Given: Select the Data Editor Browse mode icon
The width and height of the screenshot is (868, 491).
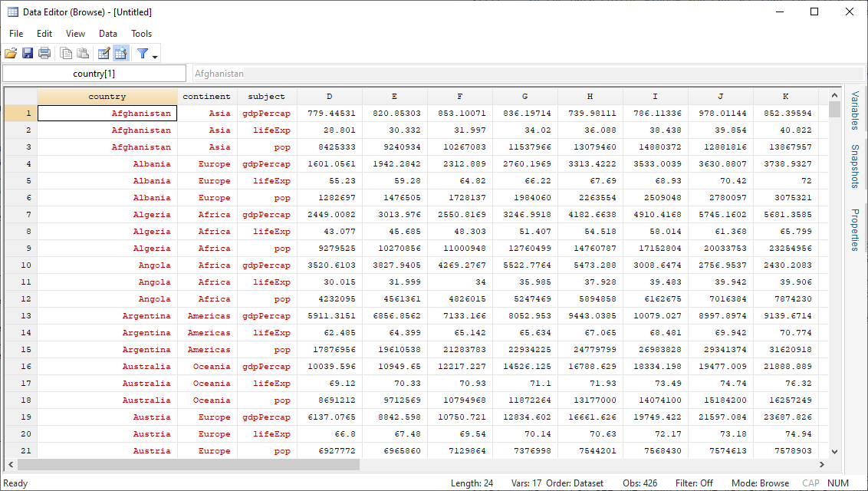Looking at the screenshot, I should [x=120, y=53].
